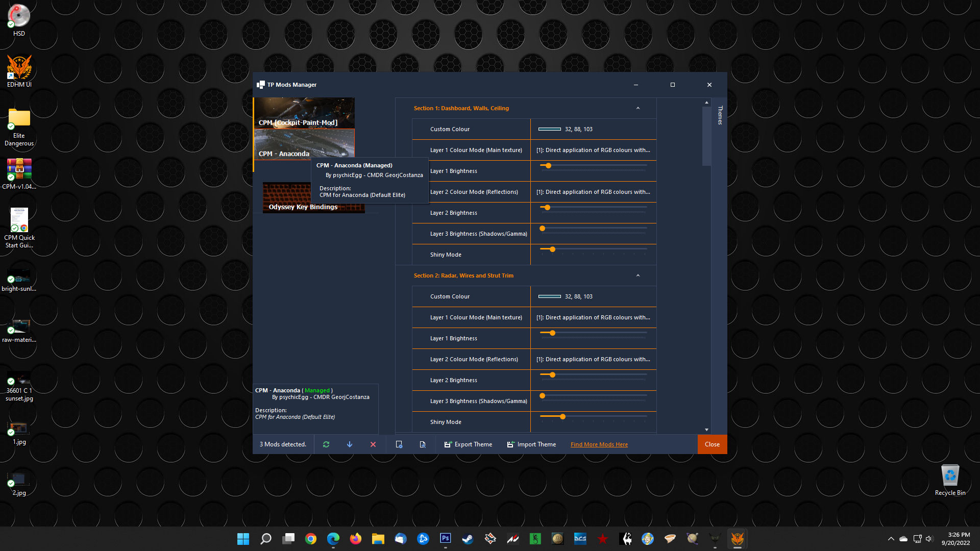Open 2.jpg on the desktop
This screenshot has width=980, height=551.
click(19, 484)
